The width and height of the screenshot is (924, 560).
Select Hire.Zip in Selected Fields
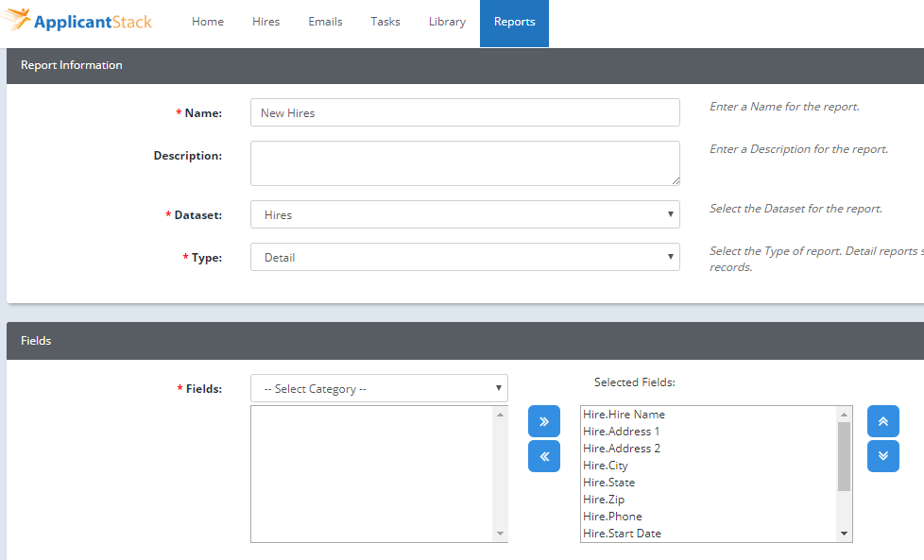pyautogui.click(x=709, y=500)
